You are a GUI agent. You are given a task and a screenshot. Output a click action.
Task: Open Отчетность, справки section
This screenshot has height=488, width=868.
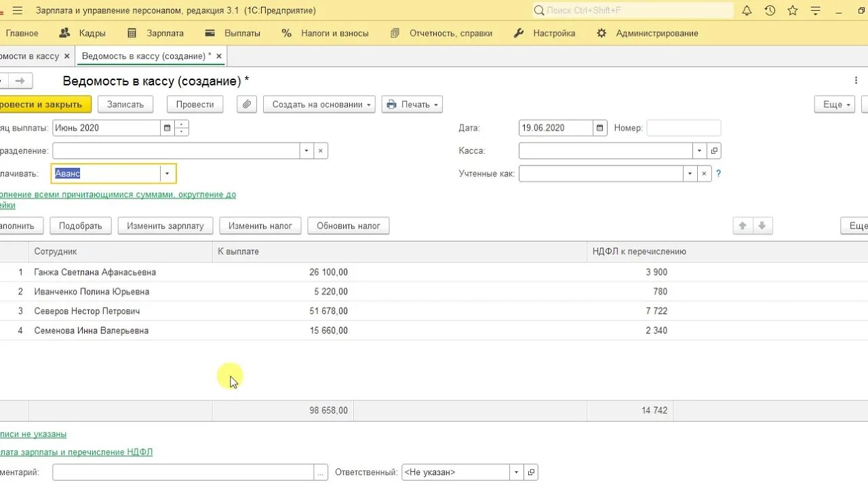[x=441, y=33]
